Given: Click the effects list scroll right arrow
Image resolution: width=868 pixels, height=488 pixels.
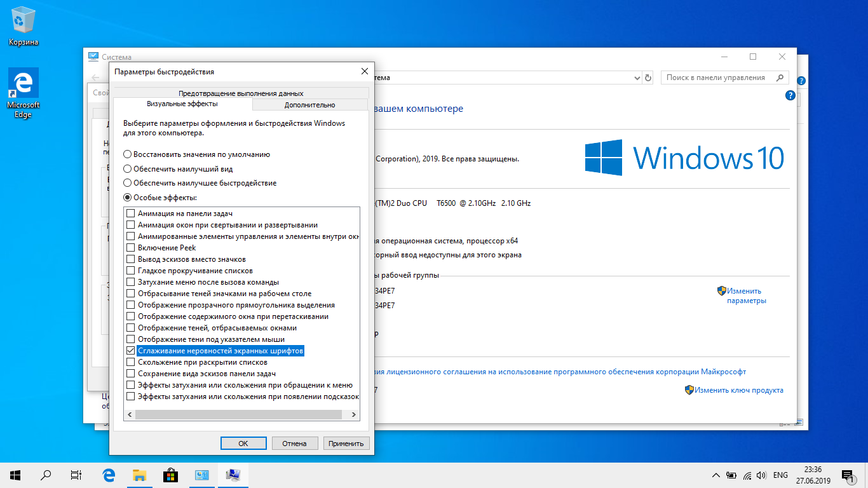Looking at the screenshot, I should [x=355, y=415].
